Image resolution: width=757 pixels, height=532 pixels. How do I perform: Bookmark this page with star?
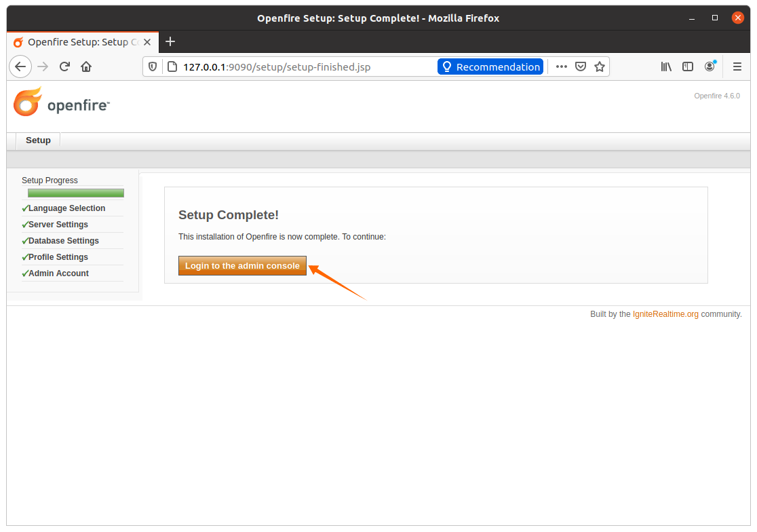600,66
